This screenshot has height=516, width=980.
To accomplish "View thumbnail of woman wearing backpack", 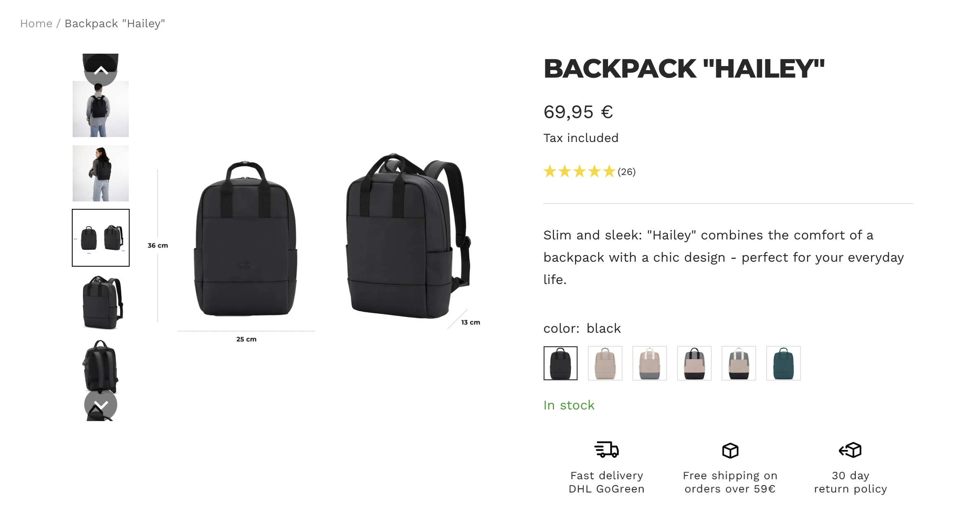I will click(101, 173).
